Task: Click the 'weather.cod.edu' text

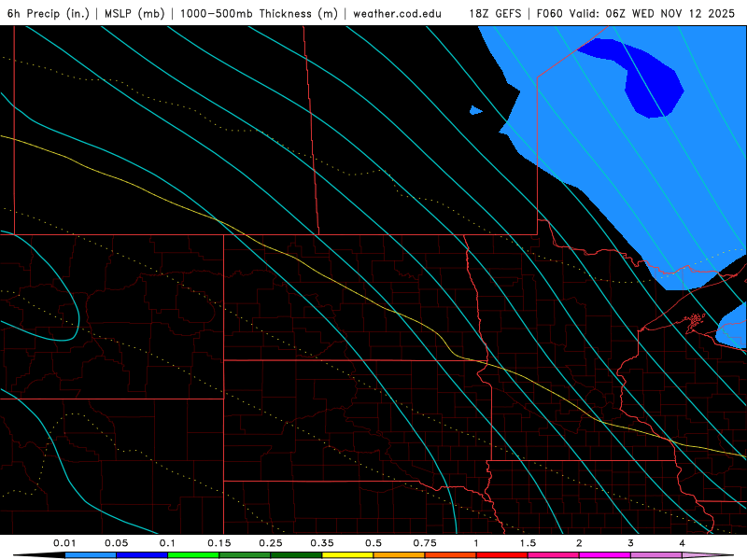Action: pos(397,13)
